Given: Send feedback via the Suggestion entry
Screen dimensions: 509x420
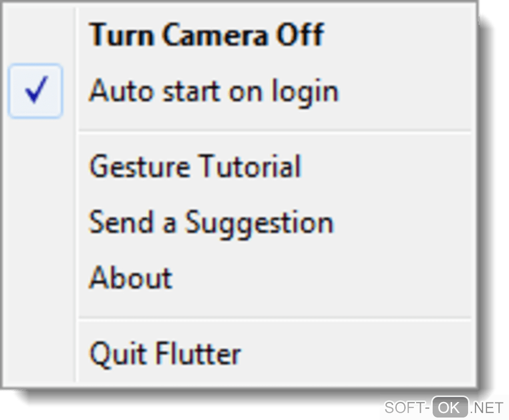Looking at the screenshot, I should point(211,222).
